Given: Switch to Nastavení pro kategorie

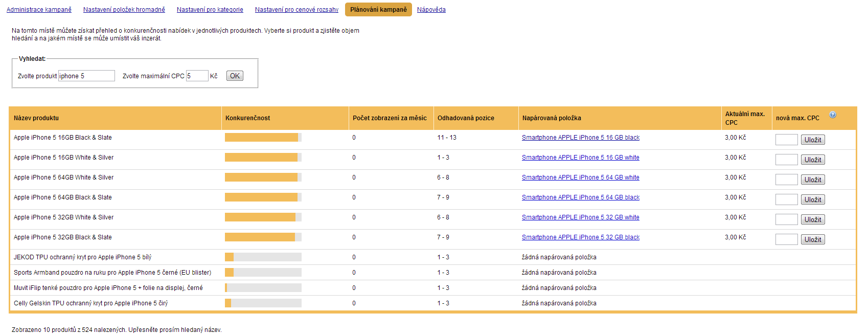Looking at the screenshot, I should pyautogui.click(x=210, y=10).
